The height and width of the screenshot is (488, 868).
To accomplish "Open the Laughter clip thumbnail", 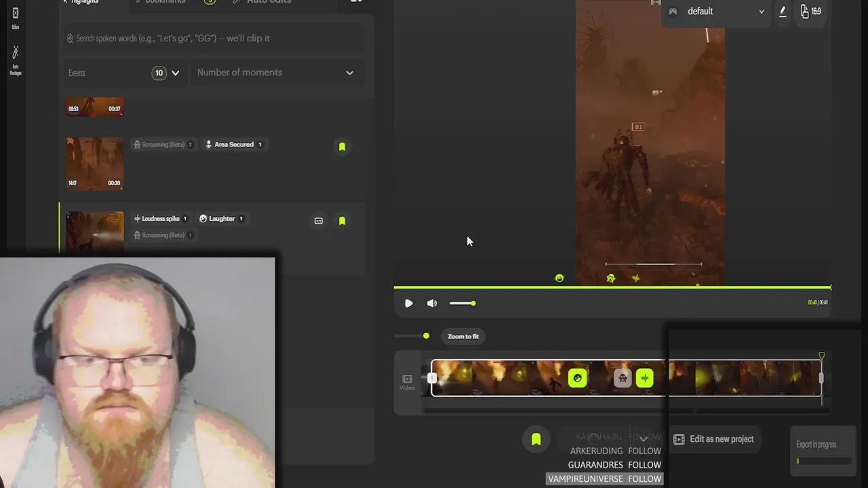I will 94,234.
